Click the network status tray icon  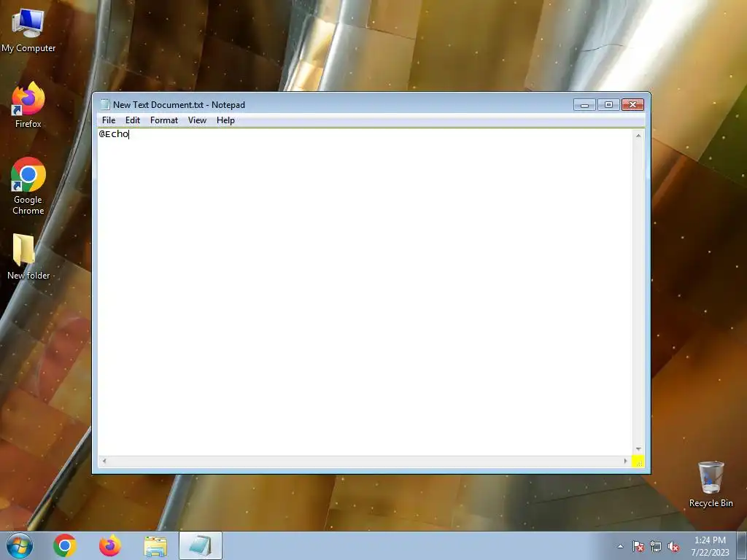coord(656,546)
